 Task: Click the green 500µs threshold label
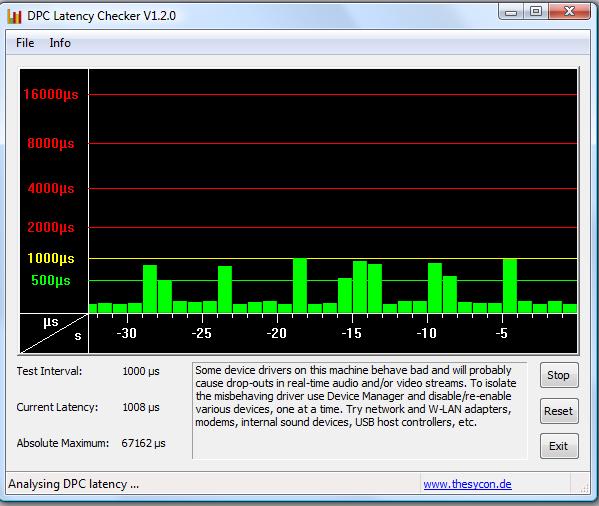(x=51, y=280)
